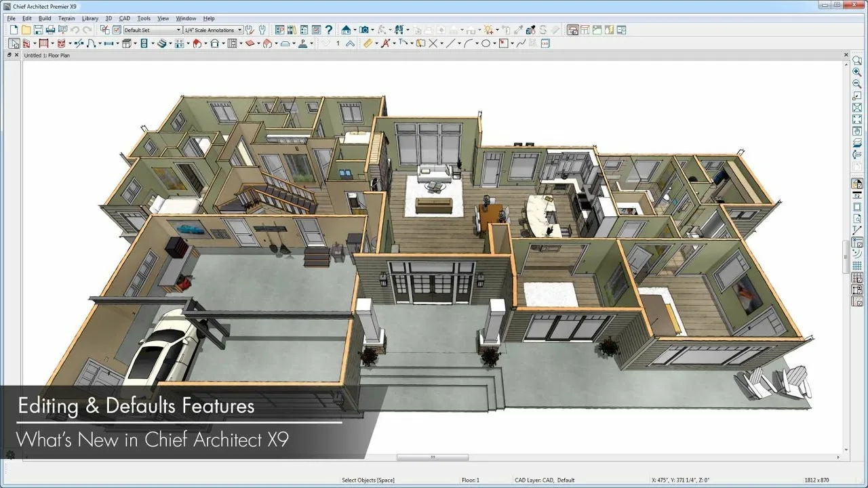
Task: Toggle the Active Defaults checkbox icon
Action: click(117, 30)
